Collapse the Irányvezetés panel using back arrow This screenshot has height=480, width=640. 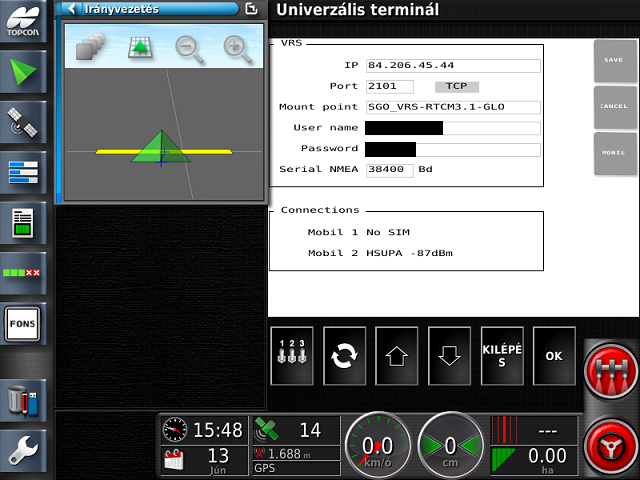click(x=71, y=9)
